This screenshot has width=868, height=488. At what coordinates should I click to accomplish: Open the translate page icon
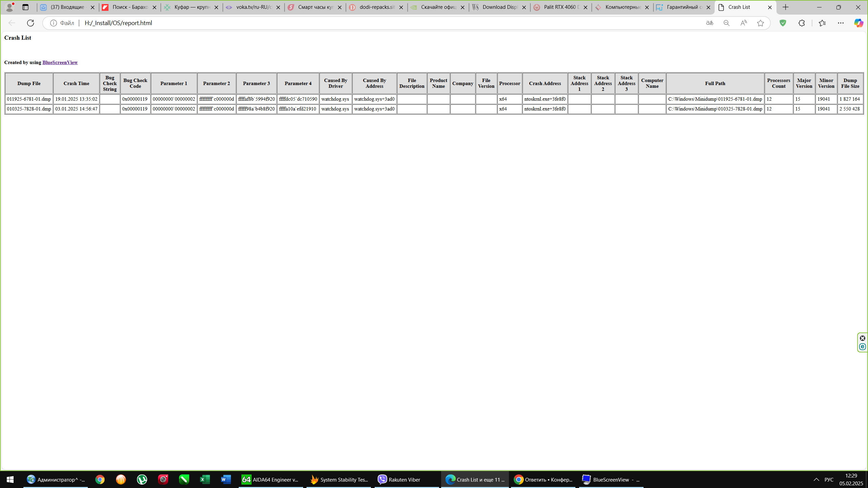click(x=710, y=23)
